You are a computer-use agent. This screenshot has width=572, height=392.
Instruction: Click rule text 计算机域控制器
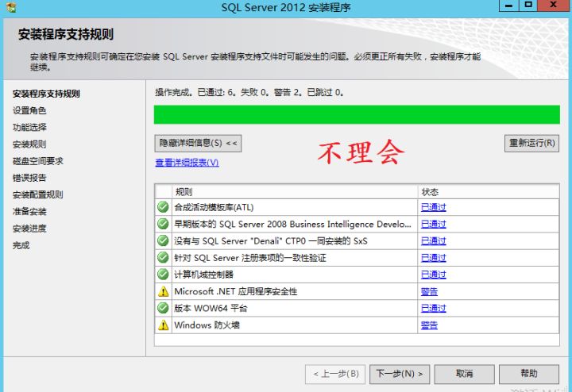coord(203,275)
